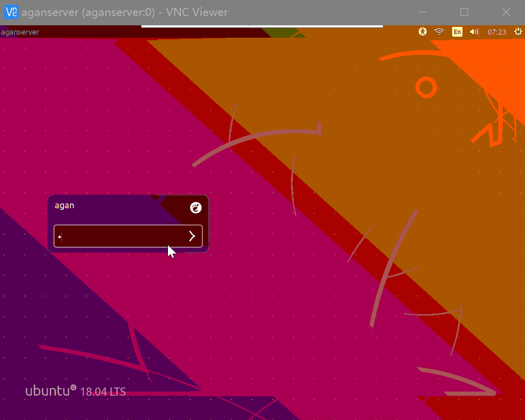Minimize the VNC Viewer window
This screenshot has width=525, height=420.
coord(423,12)
